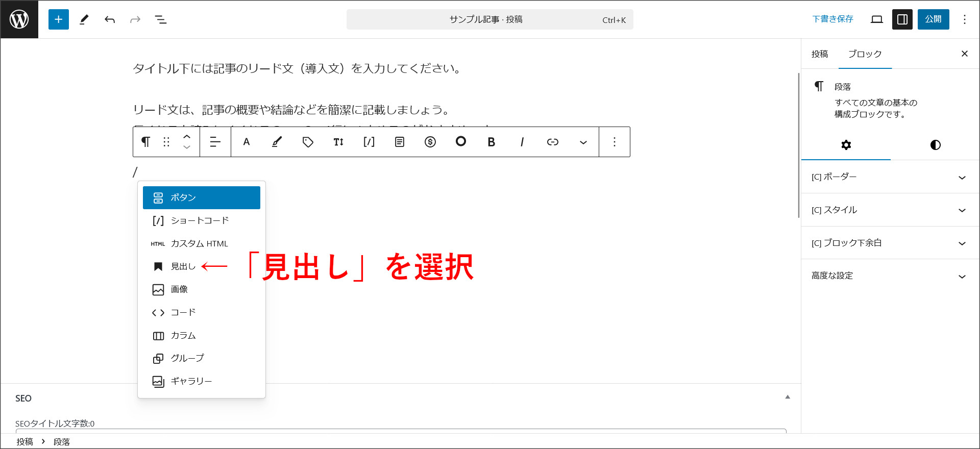980x449 pixels.
Task: Click the link icon in block toolbar
Action: [552, 142]
